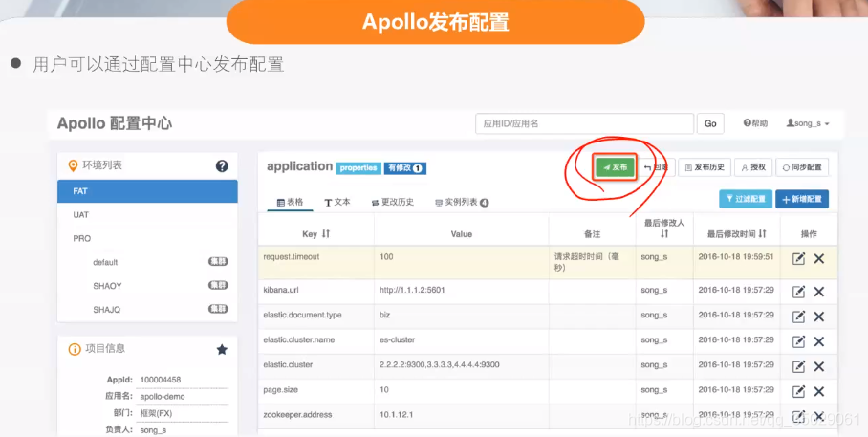Delete the request.timeout row
The height and width of the screenshot is (437, 868).
click(x=819, y=258)
